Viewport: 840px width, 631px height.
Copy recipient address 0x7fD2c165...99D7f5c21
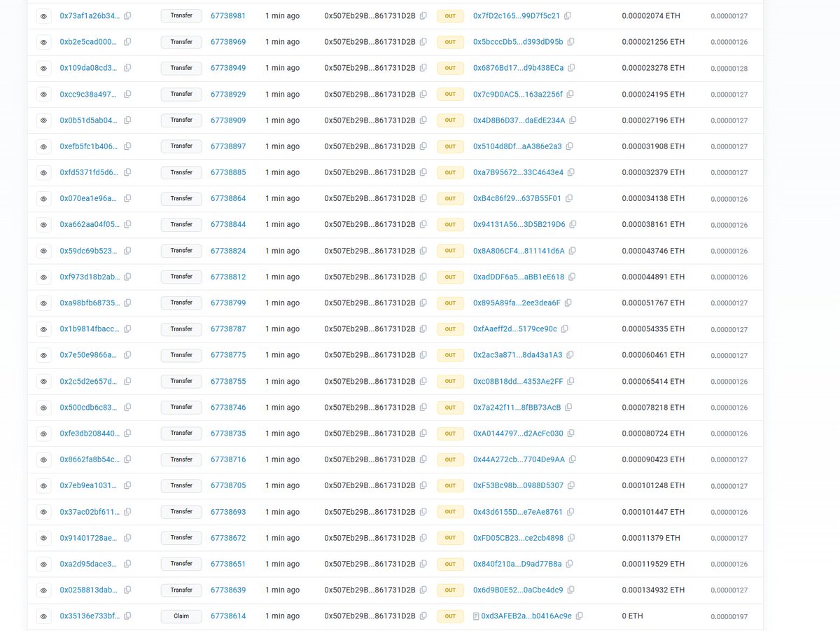(568, 15)
